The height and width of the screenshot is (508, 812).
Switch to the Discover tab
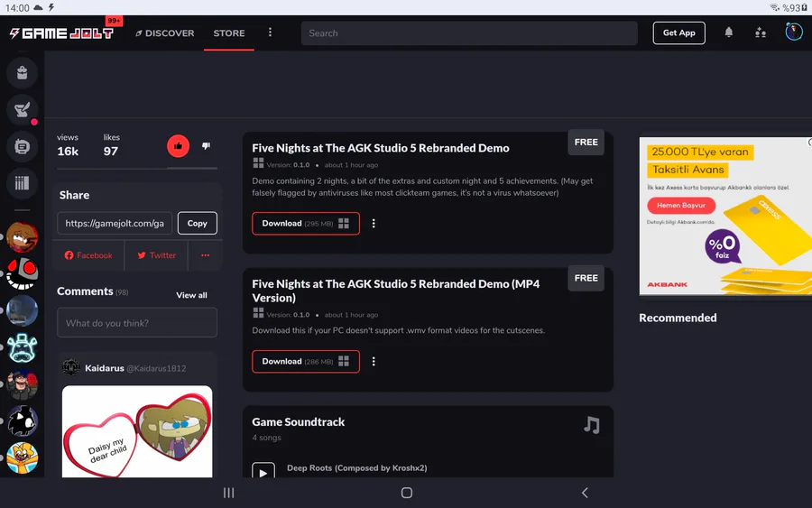click(x=165, y=33)
